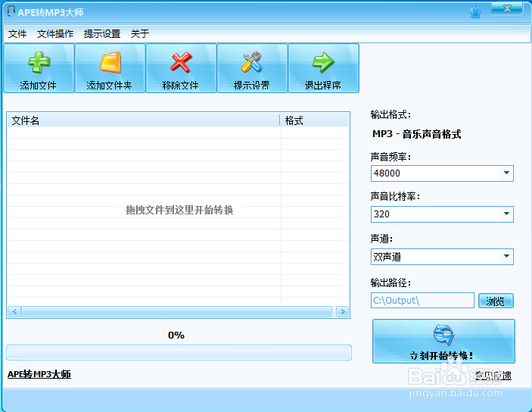Click the 文件名 column header
Viewport: 532px width, 412px height.
144,120
